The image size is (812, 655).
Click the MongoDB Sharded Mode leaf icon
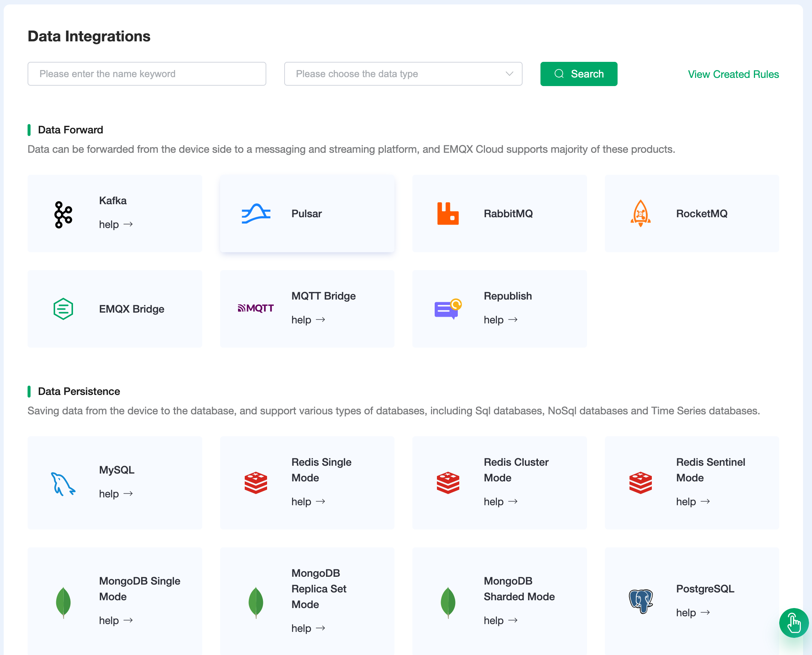coord(448,602)
